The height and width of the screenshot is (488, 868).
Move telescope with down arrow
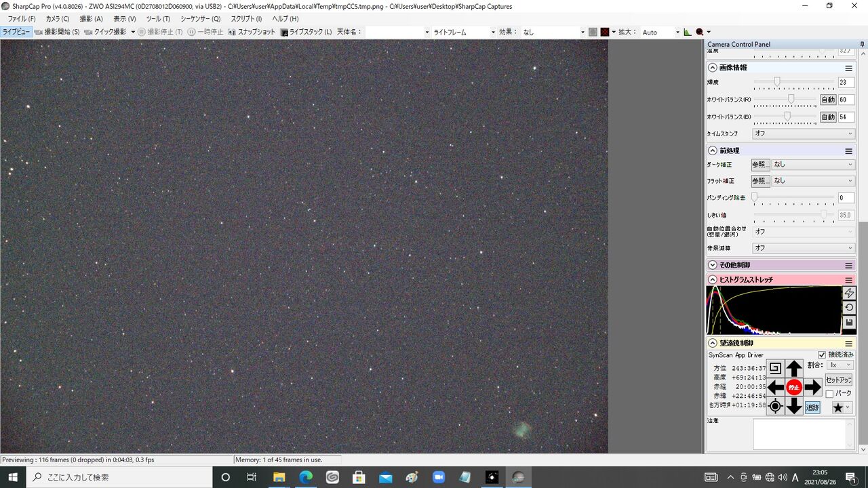[794, 406]
